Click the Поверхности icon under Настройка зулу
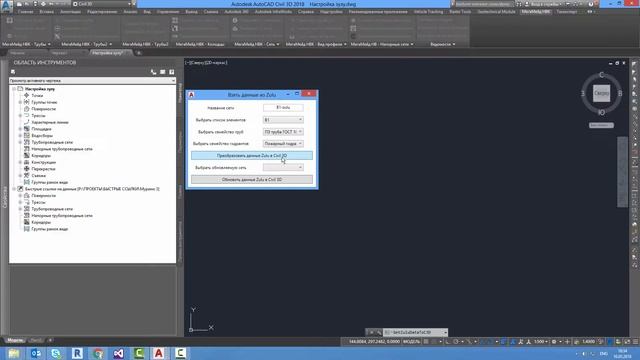This screenshot has width=640, height=360. pos(27,109)
